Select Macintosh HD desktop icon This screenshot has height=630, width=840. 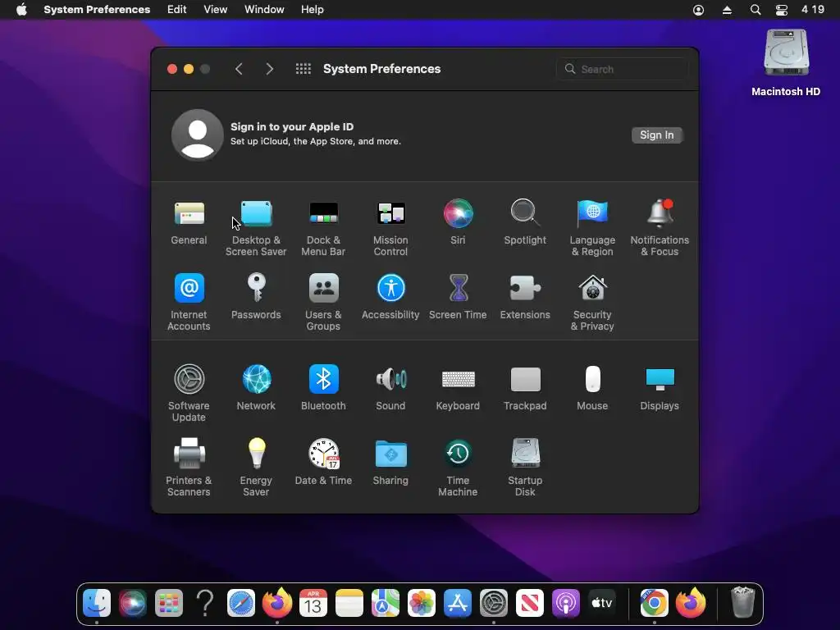(786, 62)
